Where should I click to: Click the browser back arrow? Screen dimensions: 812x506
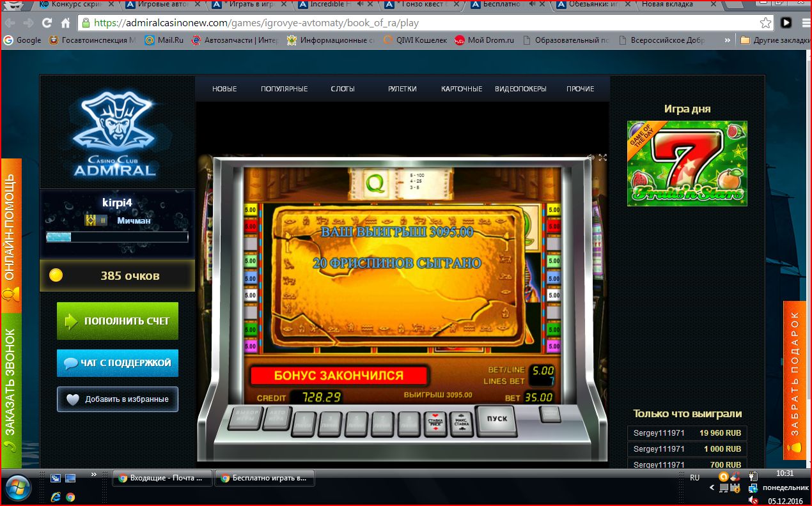coord(10,23)
